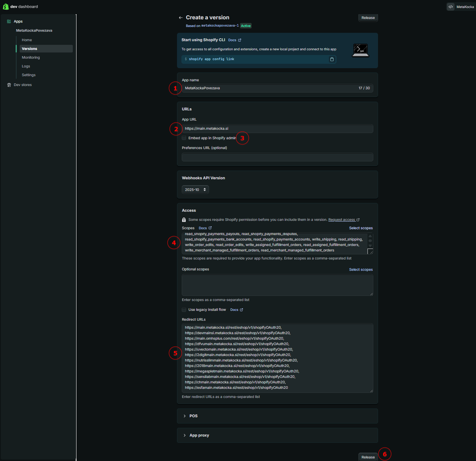Click Select scopes for Optional scopes
The width and height of the screenshot is (476, 461).
pos(361,270)
